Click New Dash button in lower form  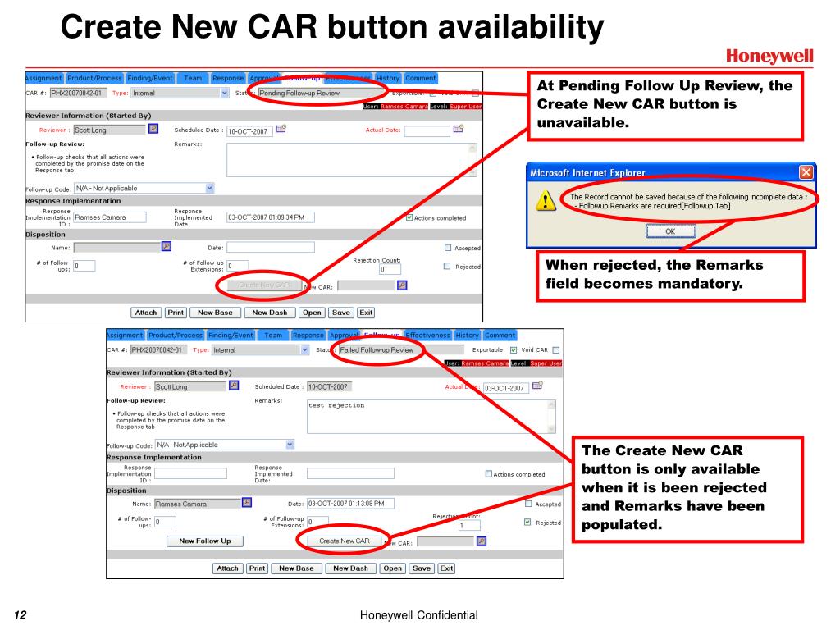[350, 568]
